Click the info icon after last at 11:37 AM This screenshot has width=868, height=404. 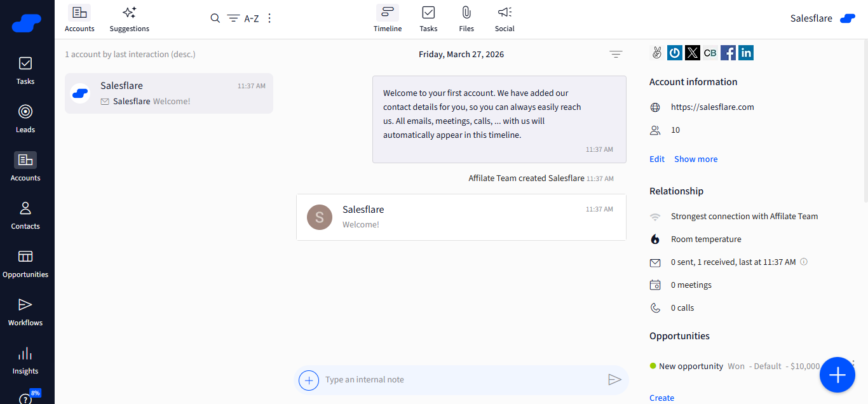[x=804, y=262]
